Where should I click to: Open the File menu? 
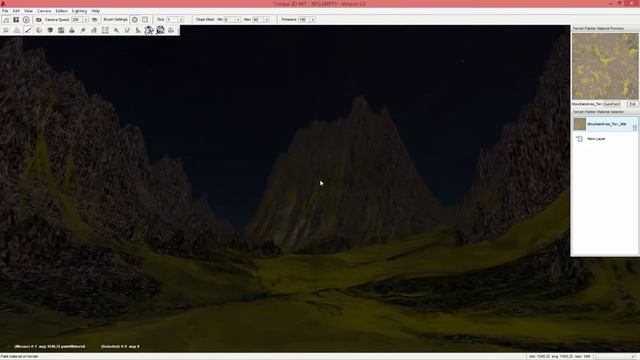pos(5,11)
